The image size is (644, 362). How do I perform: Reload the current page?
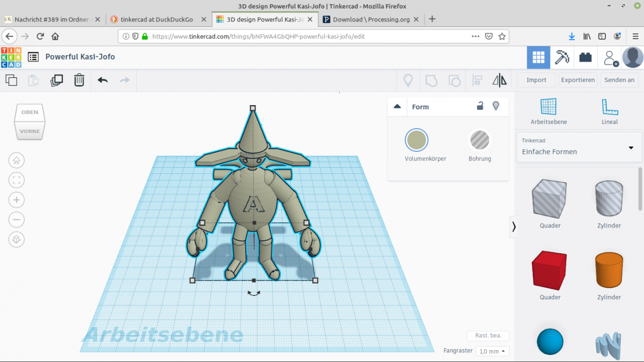point(40,36)
